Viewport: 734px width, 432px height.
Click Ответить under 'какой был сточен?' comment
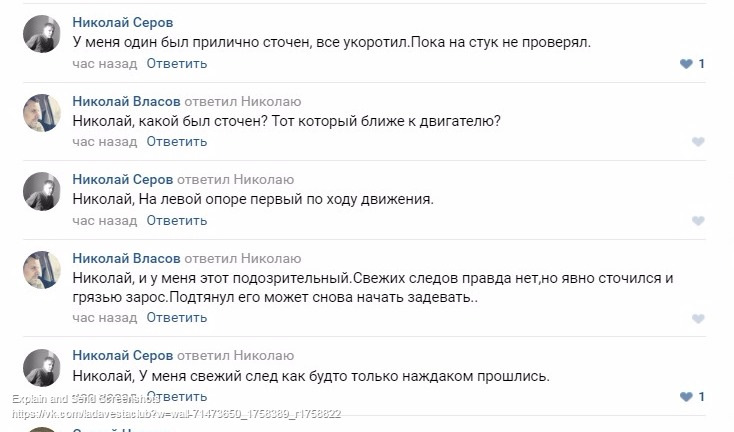[x=177, y=142]
